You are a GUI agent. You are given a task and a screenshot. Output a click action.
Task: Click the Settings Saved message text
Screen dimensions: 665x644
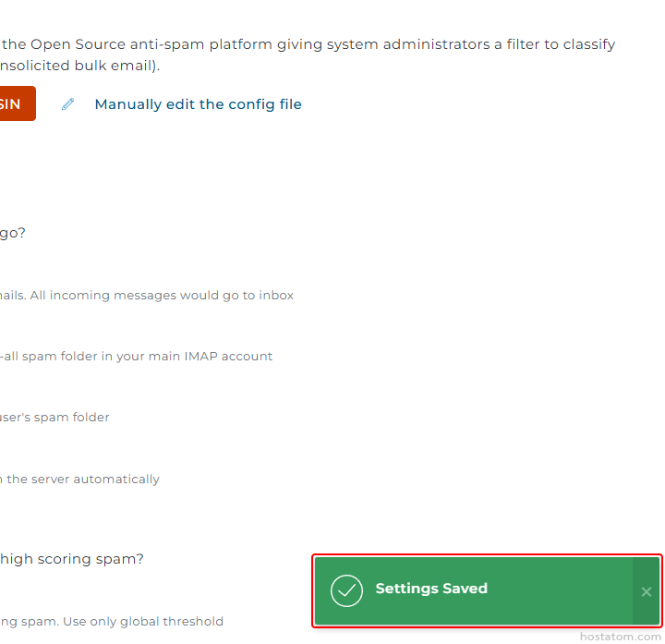[431, 589]
